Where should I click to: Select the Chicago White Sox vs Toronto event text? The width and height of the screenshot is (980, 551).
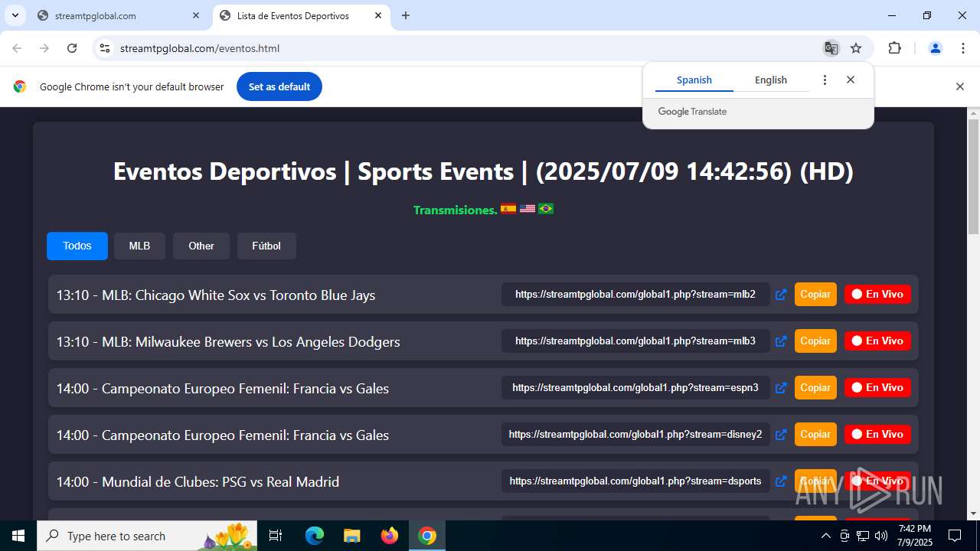[x=216, y=295]
